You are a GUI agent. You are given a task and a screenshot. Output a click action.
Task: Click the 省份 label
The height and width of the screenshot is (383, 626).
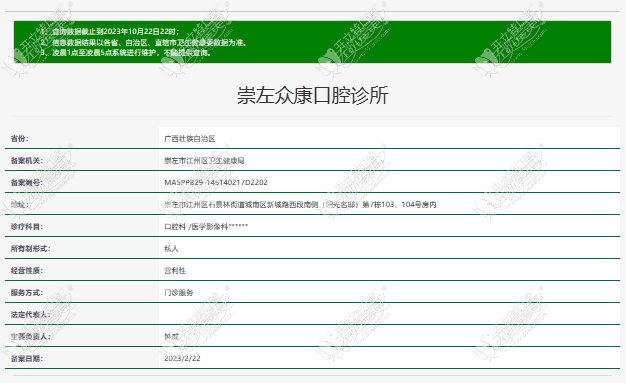point(20,139)
